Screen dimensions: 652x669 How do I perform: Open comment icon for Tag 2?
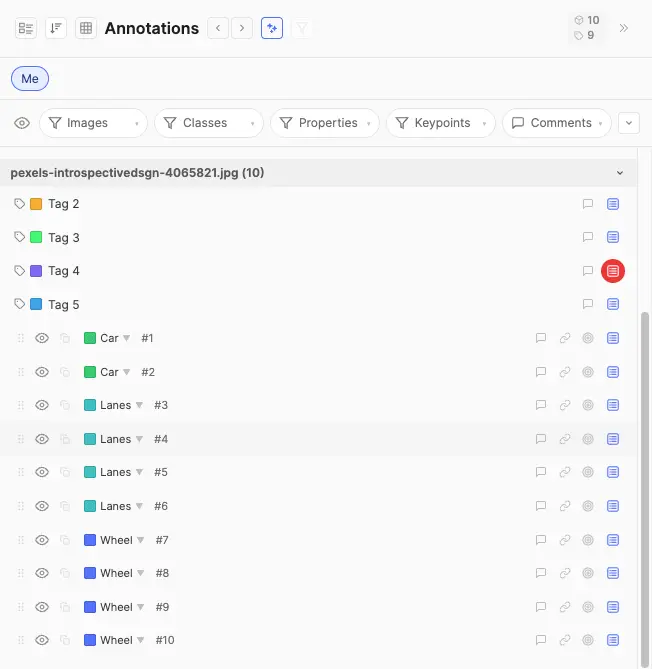click(588, 204)
